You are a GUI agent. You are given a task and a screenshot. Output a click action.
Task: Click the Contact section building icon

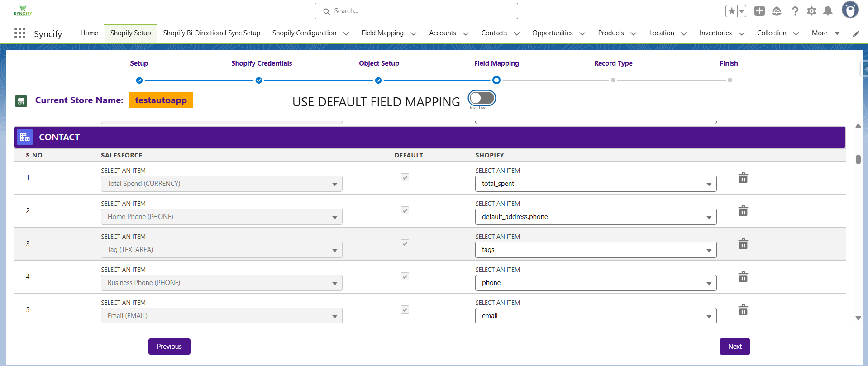tap(25, 137)
